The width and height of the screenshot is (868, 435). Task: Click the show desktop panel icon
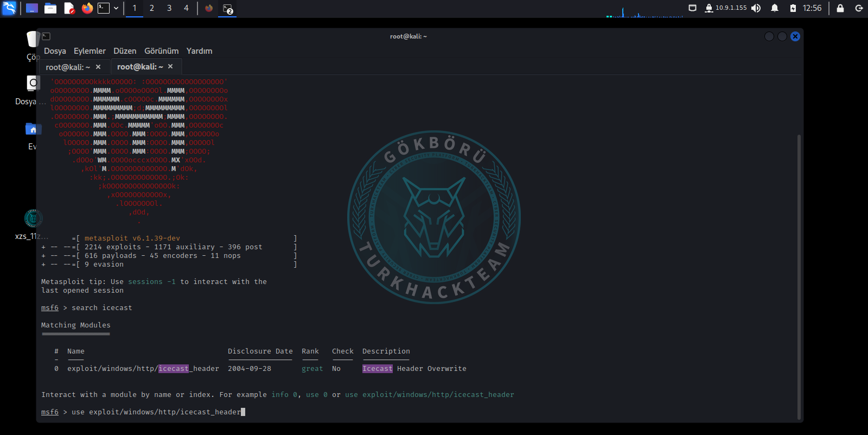32,8
